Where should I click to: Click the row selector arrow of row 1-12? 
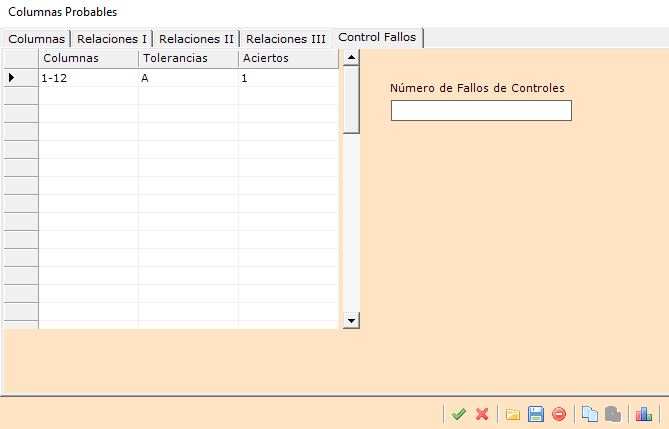(20, 78)
